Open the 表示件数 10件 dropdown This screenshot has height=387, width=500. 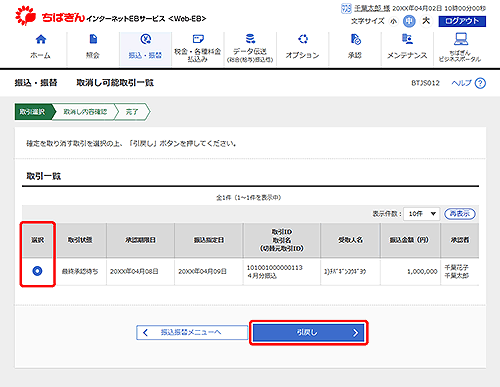(421, 214)
